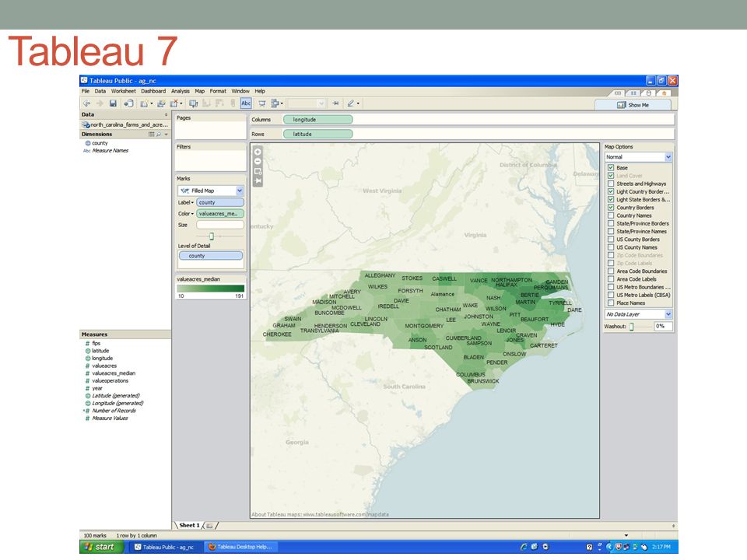This screenshot has height=560, width=747.
Task: Select the Sheet 1 tab
Action: pos(189,525)
